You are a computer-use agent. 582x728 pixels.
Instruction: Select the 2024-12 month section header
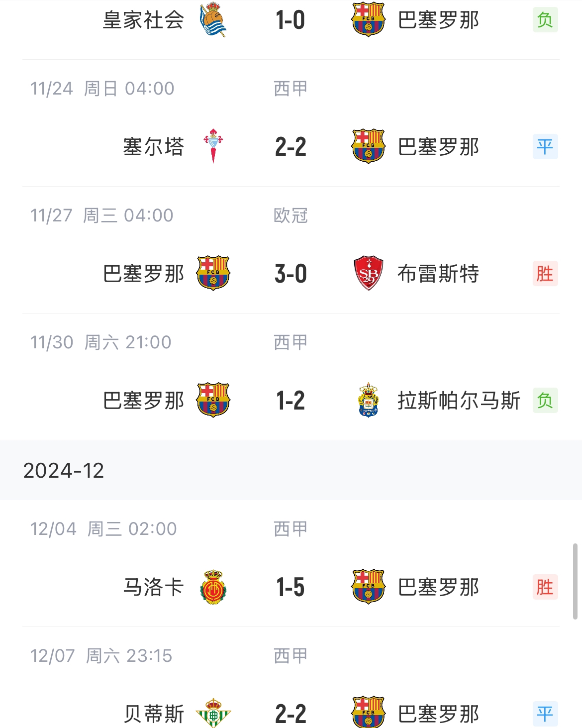tap(64, 471)
